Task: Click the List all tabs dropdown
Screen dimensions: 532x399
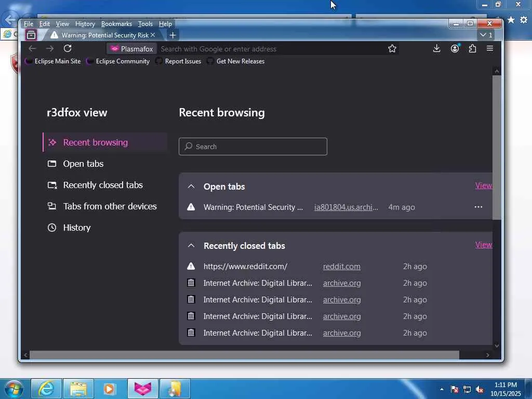Action: pyautogui.click(x=486, y=35)
